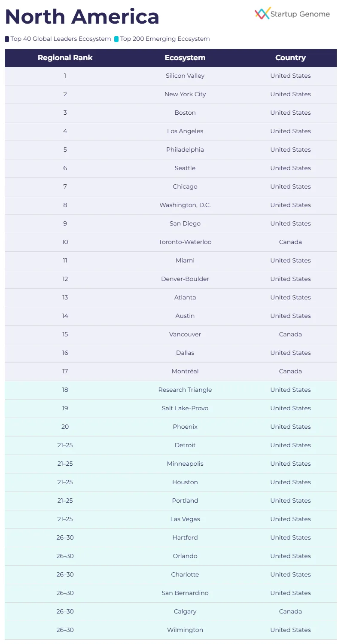
Task: Open the New York City ecosystem
Action: coord(185,94)
